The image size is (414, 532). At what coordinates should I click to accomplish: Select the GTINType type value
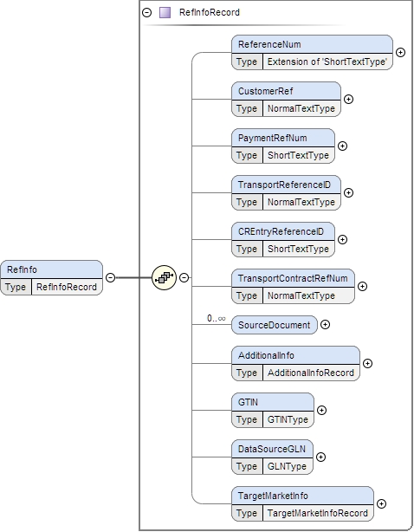[x=288, y=419]
